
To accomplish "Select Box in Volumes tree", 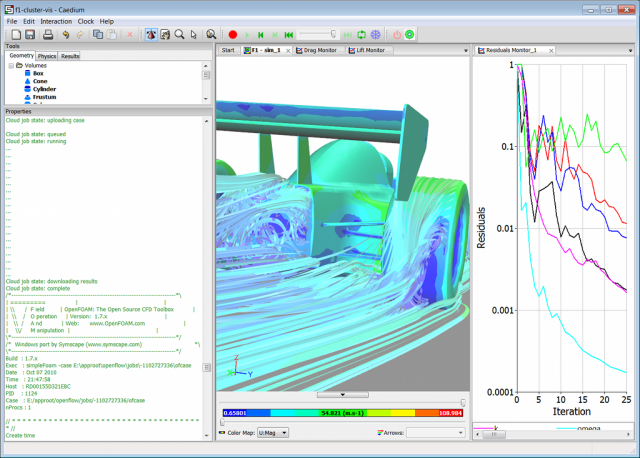I will pyautogui.click(x=38, y=73).
